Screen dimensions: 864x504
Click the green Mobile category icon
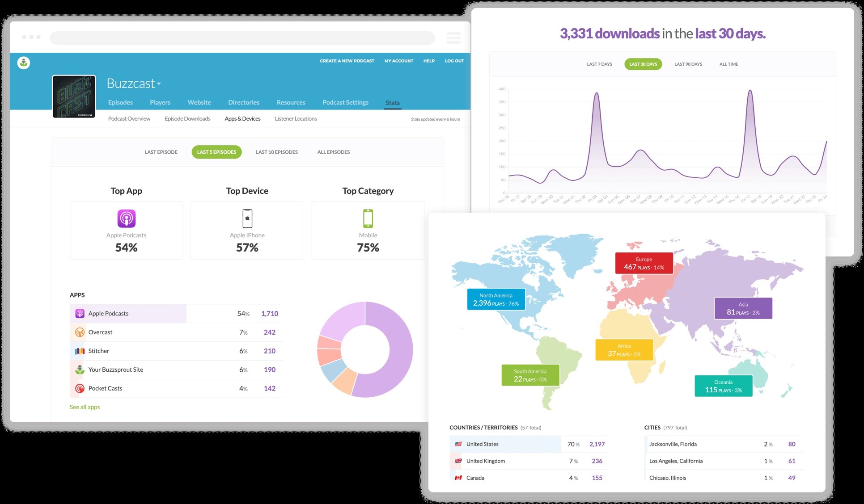[368, 218]
